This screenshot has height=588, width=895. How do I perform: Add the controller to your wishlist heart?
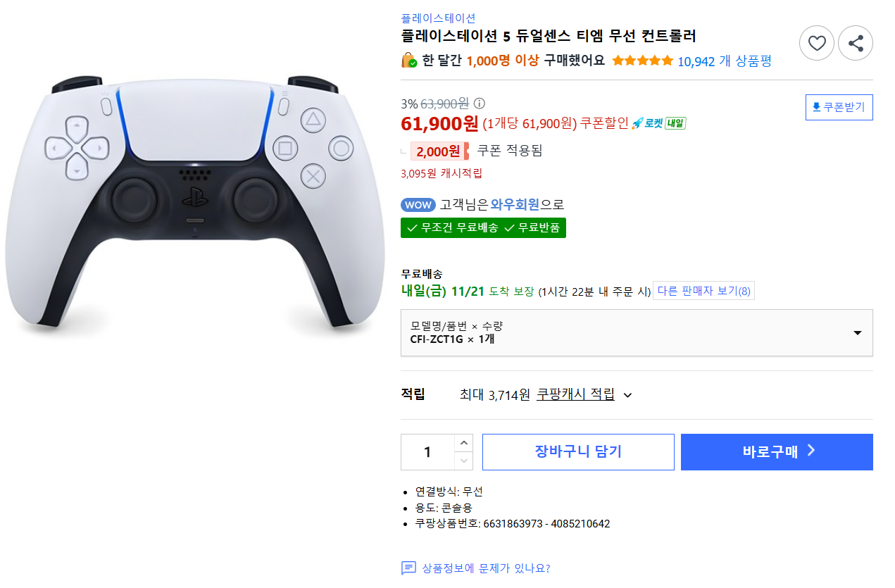[x=816, y=42]
